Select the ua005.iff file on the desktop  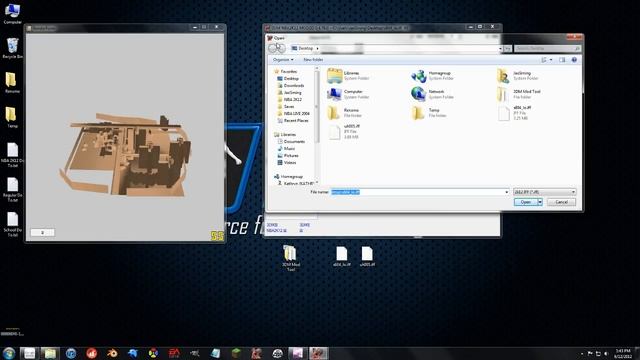coord(367,257)
